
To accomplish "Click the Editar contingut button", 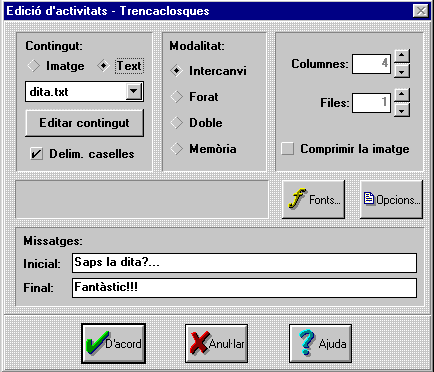I will click(x=84, y=123).
